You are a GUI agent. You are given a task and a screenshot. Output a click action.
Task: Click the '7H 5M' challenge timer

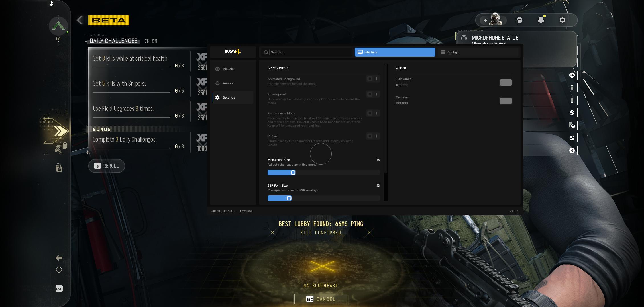151,41
